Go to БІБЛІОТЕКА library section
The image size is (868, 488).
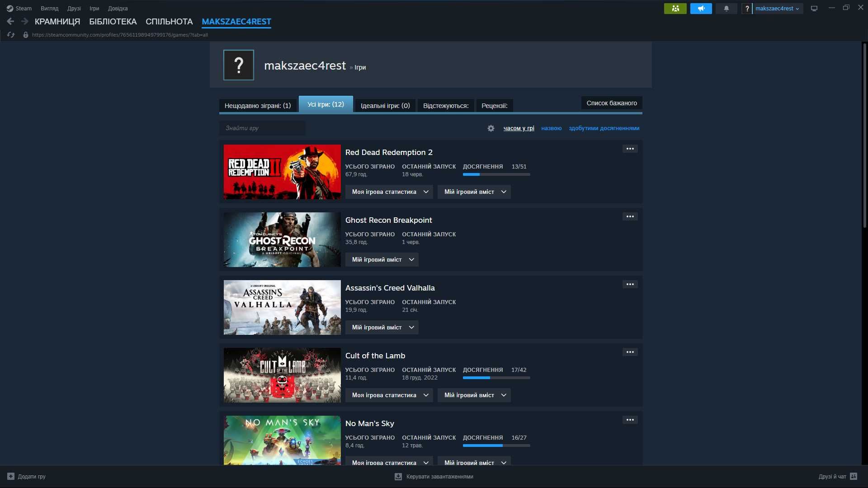(x=113, y=21)
